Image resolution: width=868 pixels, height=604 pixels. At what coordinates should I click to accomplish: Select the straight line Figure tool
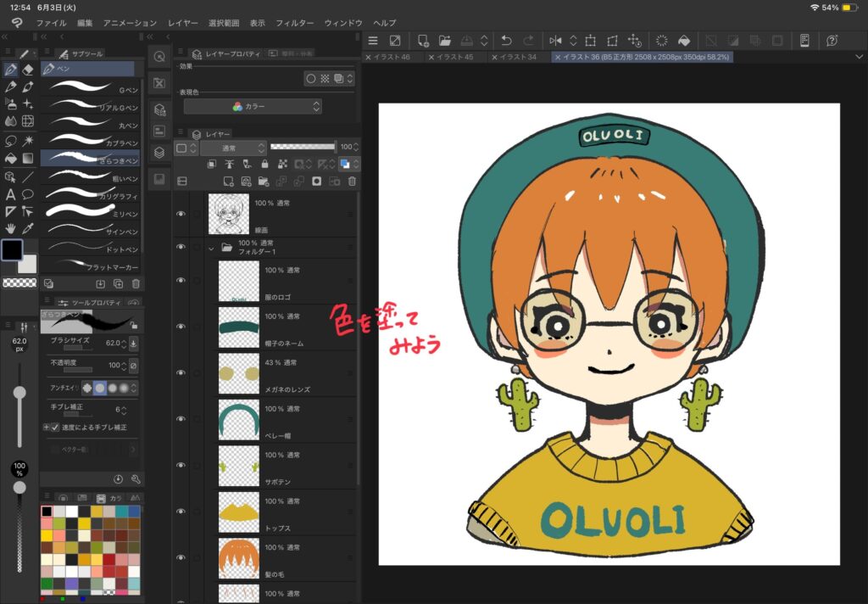[x=28, y=177]
